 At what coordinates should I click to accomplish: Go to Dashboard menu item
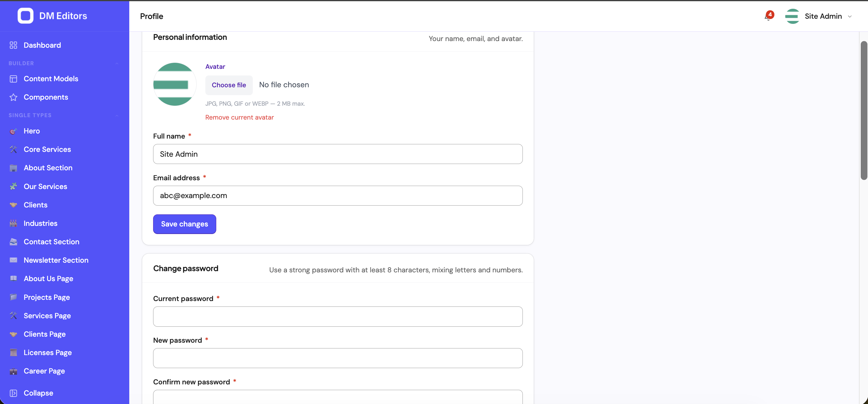point(65,45)
